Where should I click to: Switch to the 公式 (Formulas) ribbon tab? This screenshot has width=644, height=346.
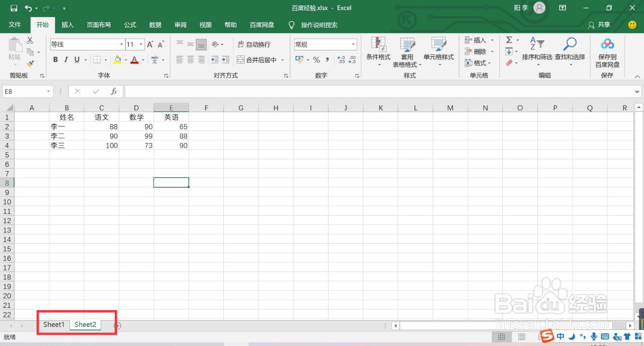pyautogui.click(x=130, y=25)
